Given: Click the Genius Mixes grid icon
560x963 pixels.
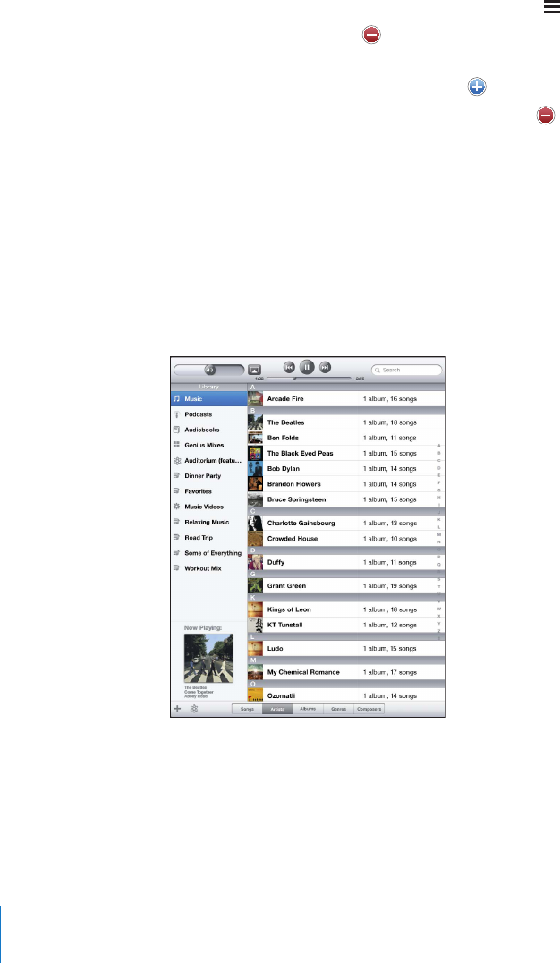Looking at the screenshot, I should [177, 445].
